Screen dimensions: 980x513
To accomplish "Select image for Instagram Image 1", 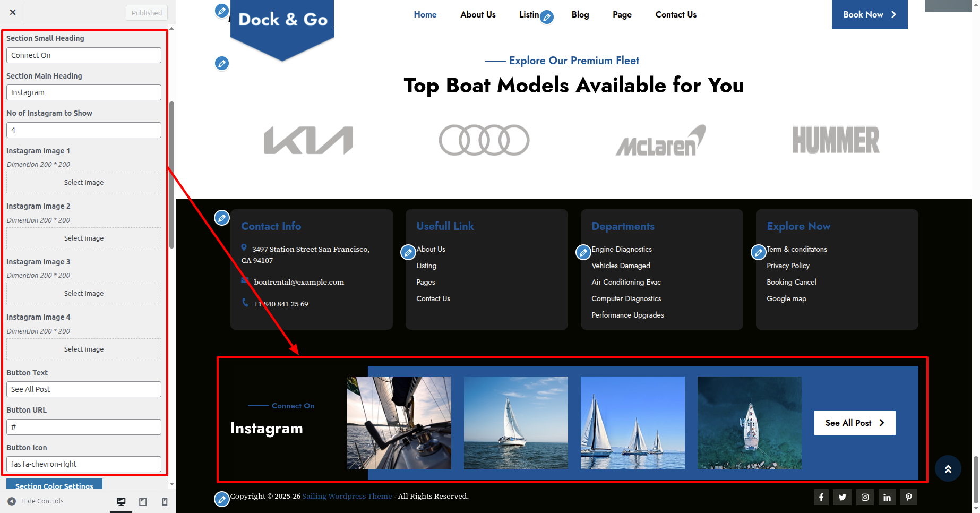I will tap(84, 183).
